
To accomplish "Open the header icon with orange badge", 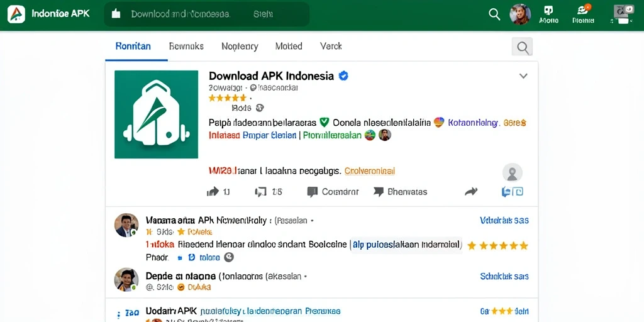I will (583, 14).
